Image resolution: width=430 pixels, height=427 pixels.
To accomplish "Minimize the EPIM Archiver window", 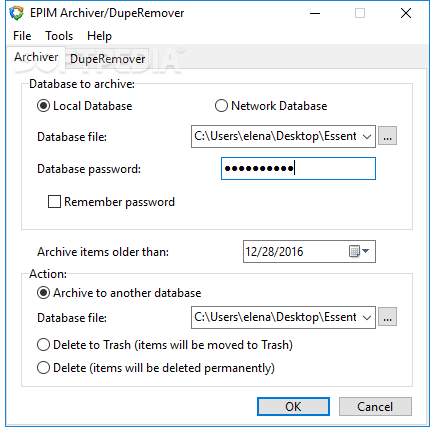I will 315,13.
